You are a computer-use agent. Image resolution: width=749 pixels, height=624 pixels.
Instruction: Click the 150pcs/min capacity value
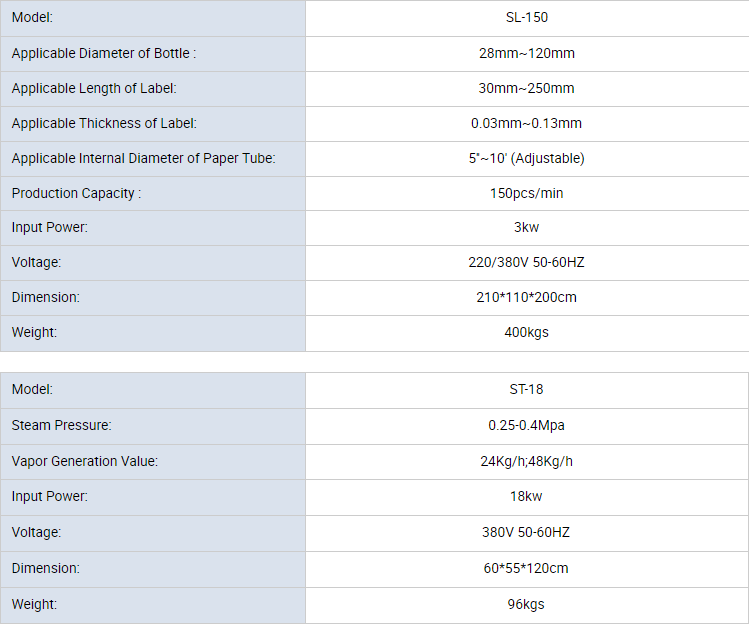(526, 193)
